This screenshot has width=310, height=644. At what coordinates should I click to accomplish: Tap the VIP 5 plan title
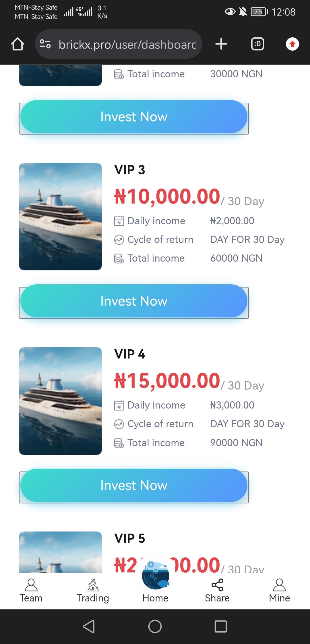[x=129, y=538]
